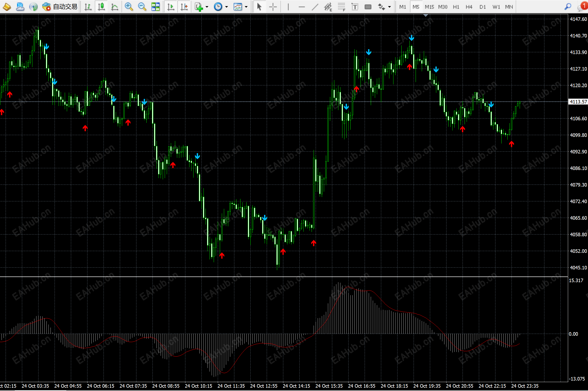Screen dimensions: 588x391
Task: Switch to the H4 timeframe
Action: pyautogui.click(x=469, y=7)
